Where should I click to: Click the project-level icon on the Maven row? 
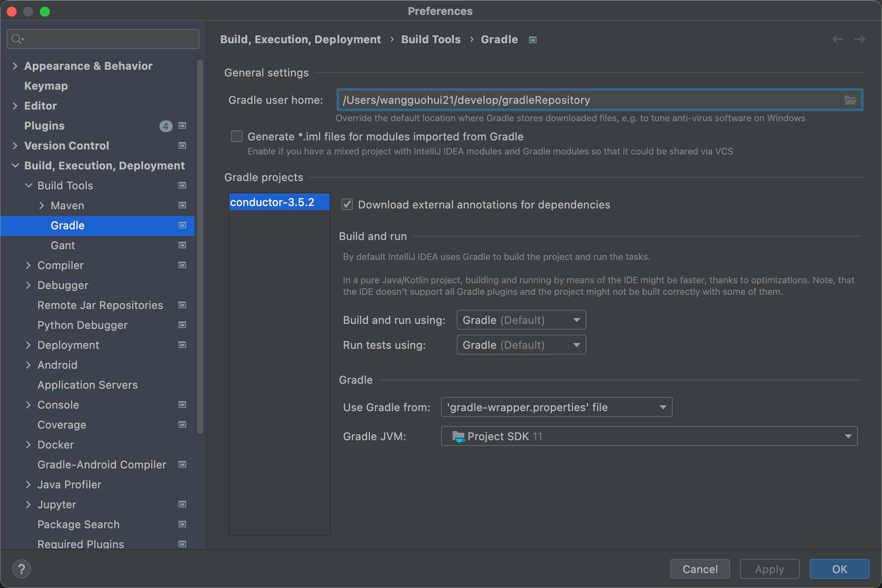pos(182,205)
